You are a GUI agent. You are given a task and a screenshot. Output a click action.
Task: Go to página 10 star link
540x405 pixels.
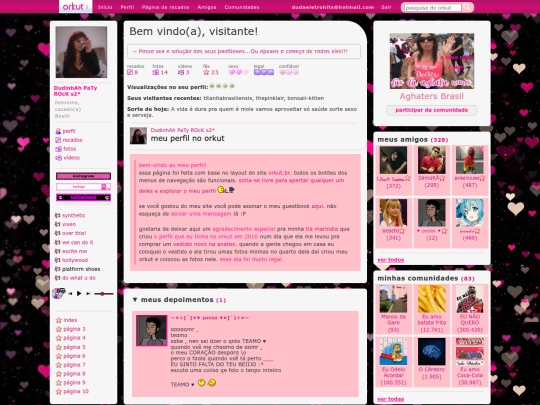[x=72, y=392]
